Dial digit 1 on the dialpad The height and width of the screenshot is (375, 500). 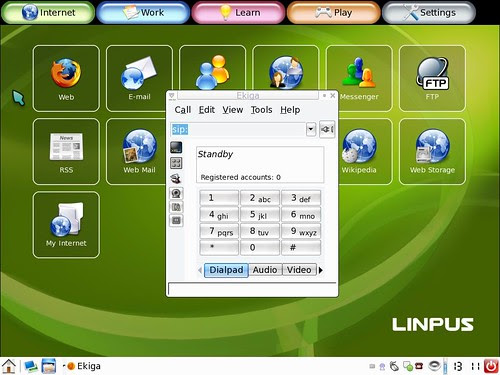pyautogui.click(x=219, y=198)
